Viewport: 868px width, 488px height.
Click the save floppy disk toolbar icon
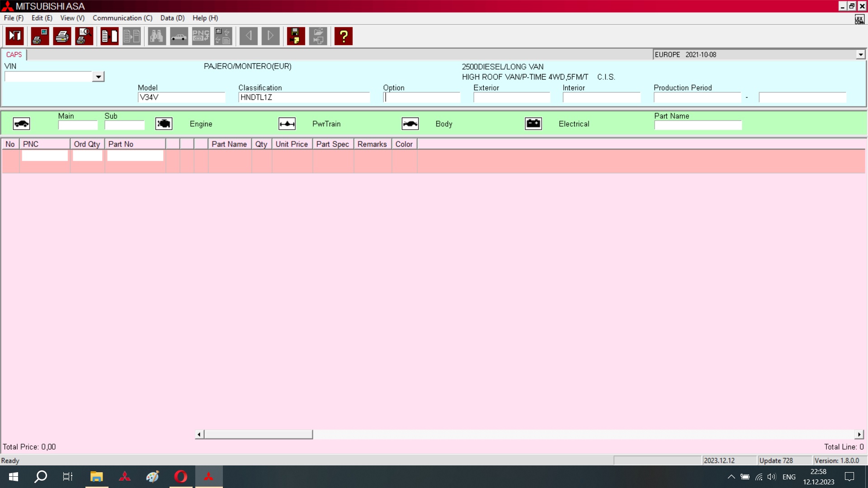click(x=296, y=36)
